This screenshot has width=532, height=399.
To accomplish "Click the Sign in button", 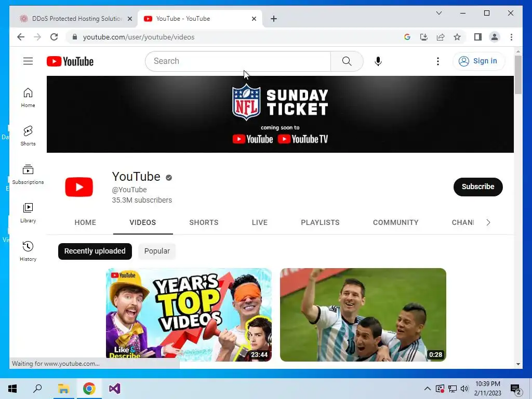I will click(x=478, y=61).
